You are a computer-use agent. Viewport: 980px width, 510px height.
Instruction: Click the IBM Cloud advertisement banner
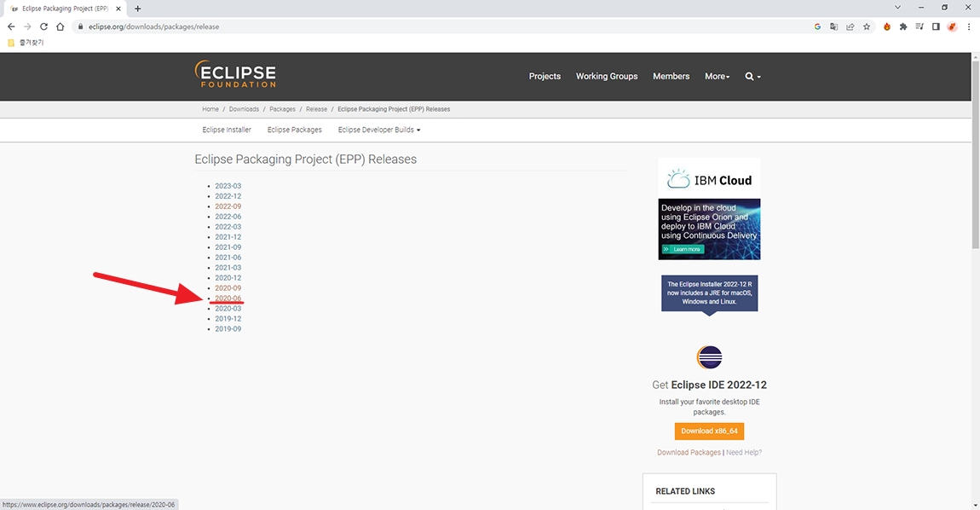click(709, 209)
